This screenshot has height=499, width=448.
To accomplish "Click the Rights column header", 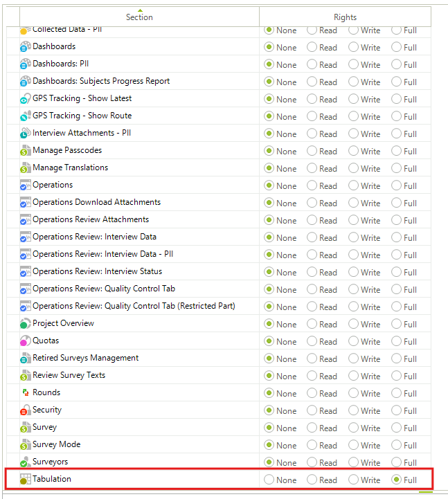I will (345, 17).
